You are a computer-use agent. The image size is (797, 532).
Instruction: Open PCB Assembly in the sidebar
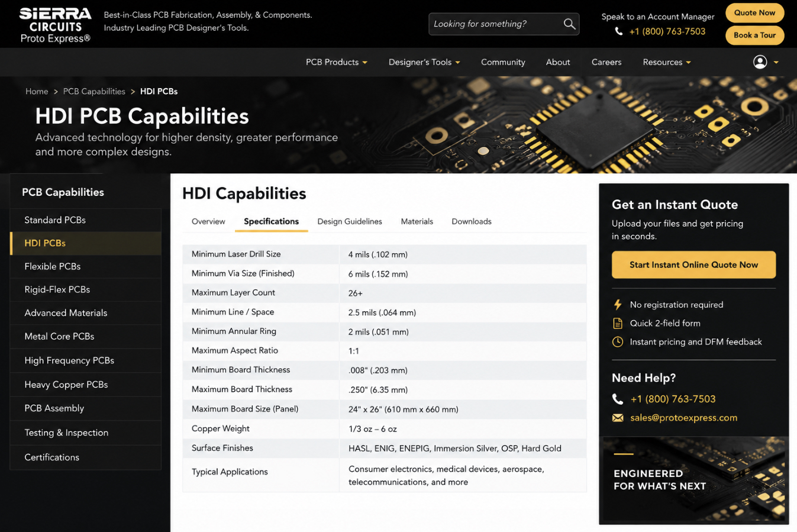tap(86, 408)
